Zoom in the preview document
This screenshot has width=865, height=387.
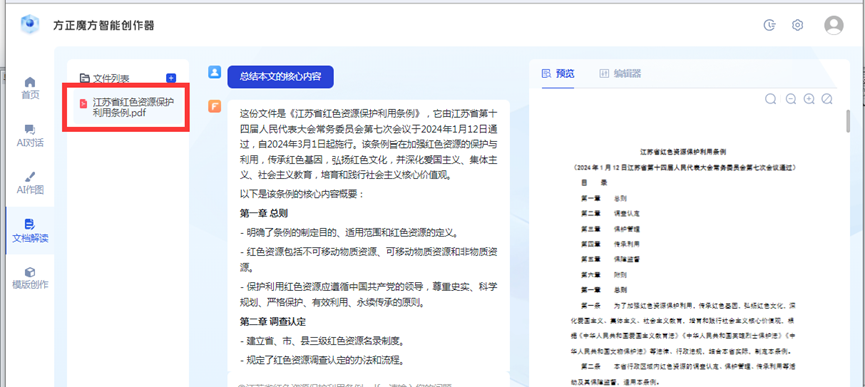tap(809, 99)
